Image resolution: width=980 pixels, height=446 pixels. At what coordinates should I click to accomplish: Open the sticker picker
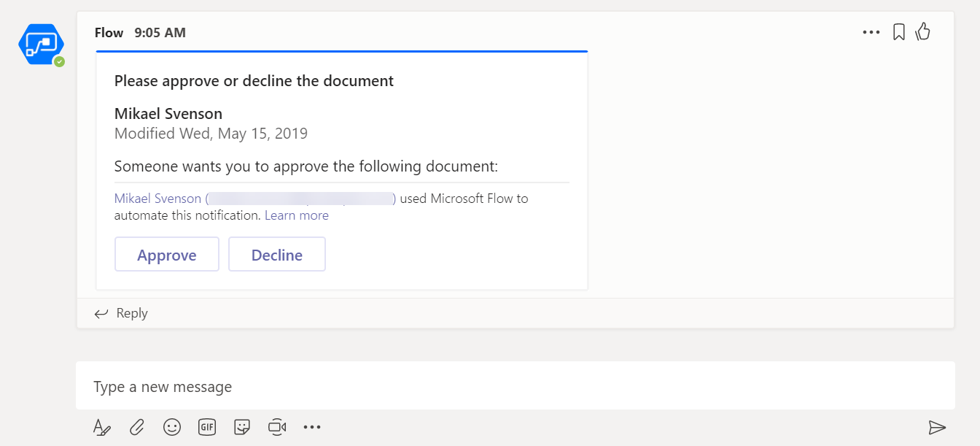pos(242,427)
